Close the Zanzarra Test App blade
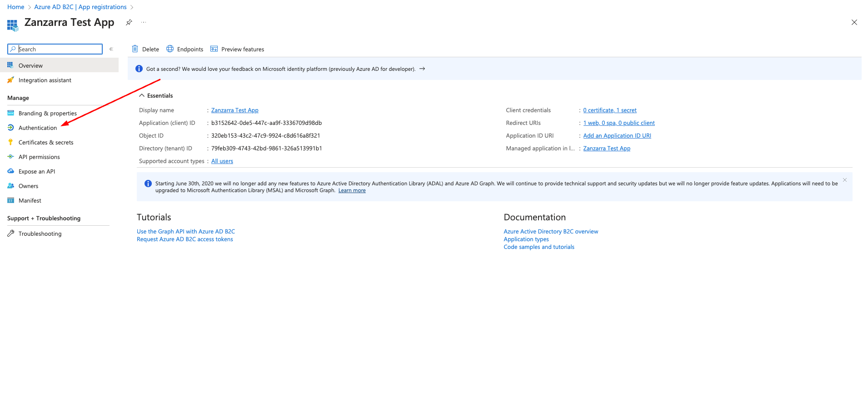 point(854,22)
